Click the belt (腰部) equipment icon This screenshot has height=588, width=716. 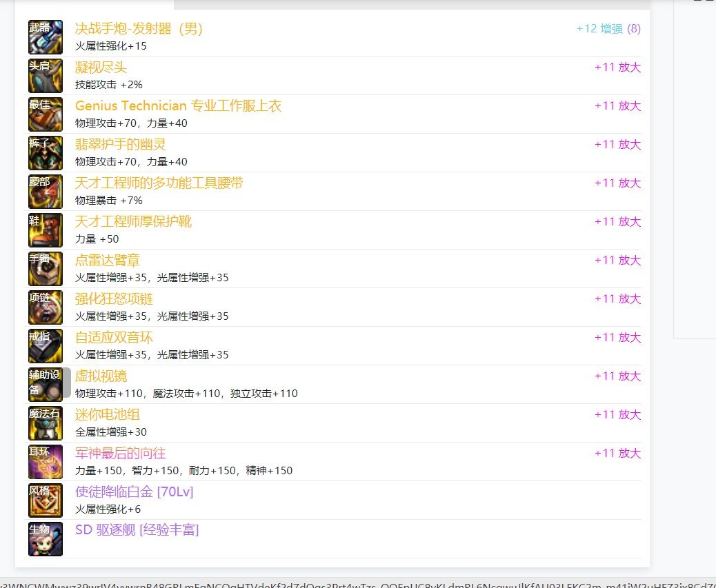point(46,192)
